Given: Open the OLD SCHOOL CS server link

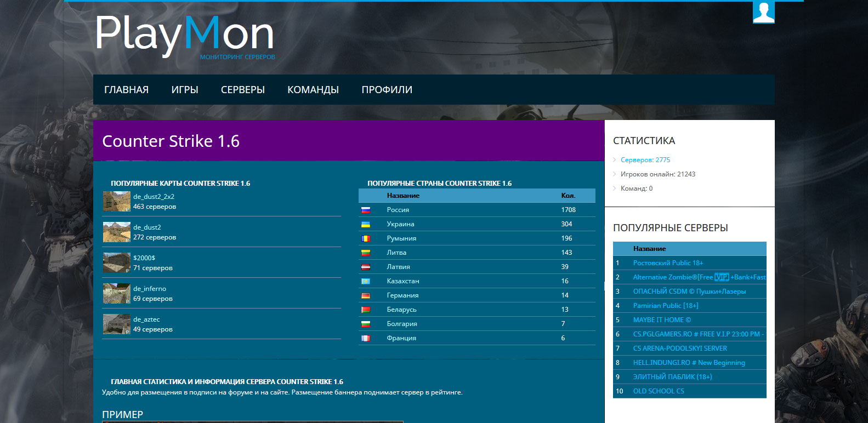Looking at the screenshot, I should tap(659, 391).
